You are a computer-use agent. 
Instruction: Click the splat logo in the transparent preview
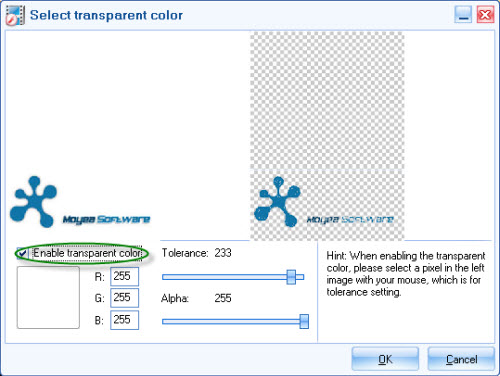277,202
